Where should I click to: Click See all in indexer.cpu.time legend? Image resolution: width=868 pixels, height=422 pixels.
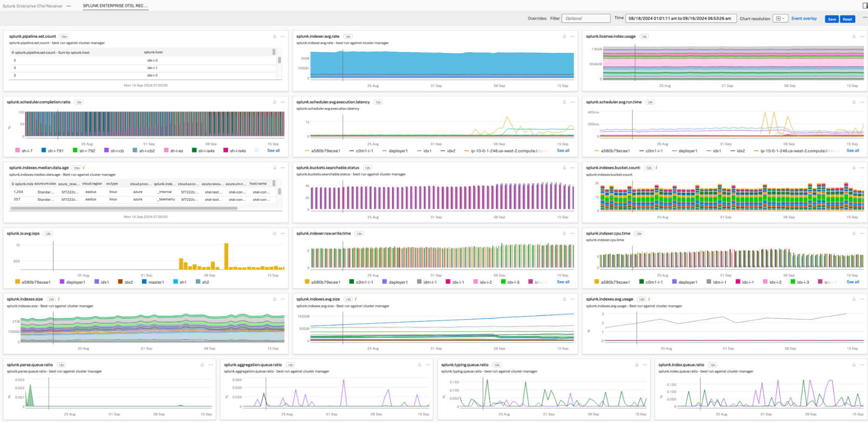tap(852, 282)
